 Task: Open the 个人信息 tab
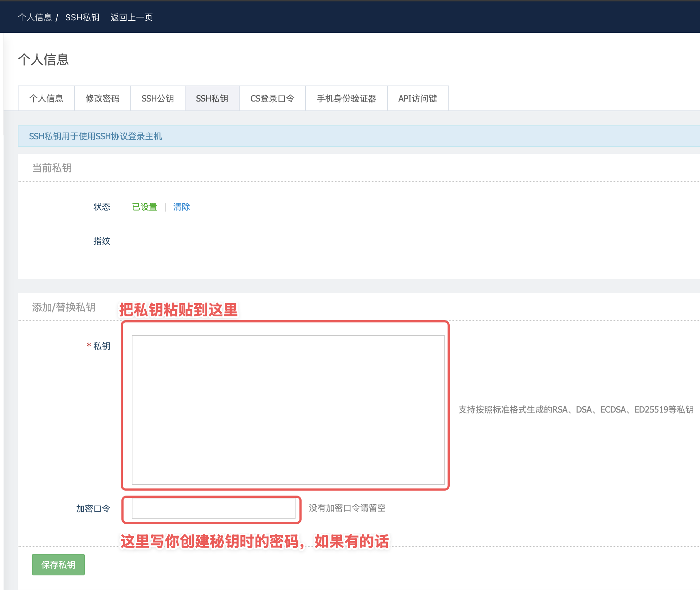pos(46,98)
